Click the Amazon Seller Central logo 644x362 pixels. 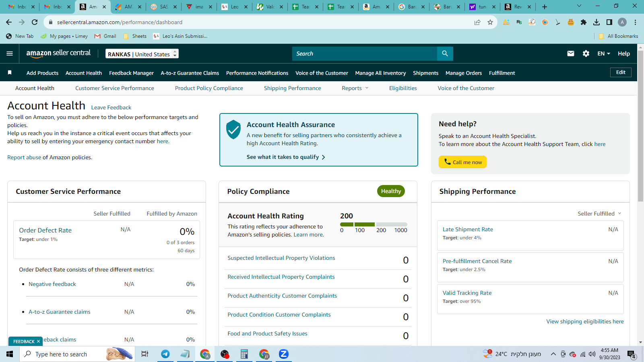58,53
